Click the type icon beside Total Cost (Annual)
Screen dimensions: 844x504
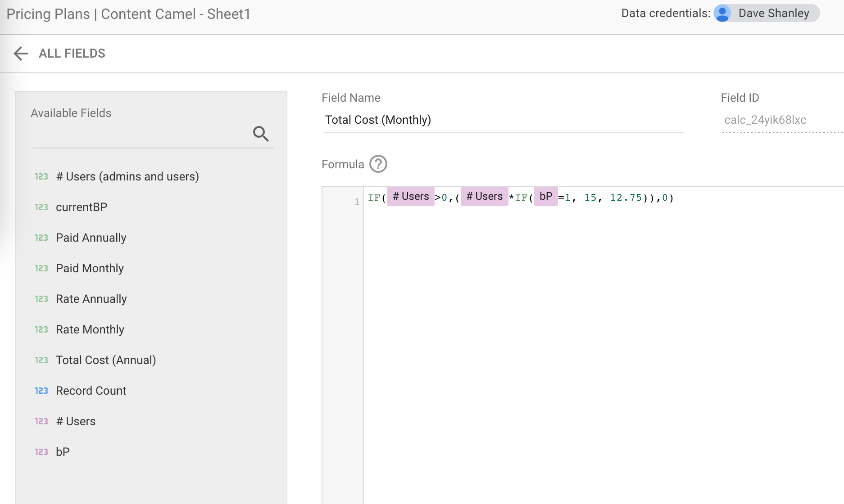tap(41, 360)
